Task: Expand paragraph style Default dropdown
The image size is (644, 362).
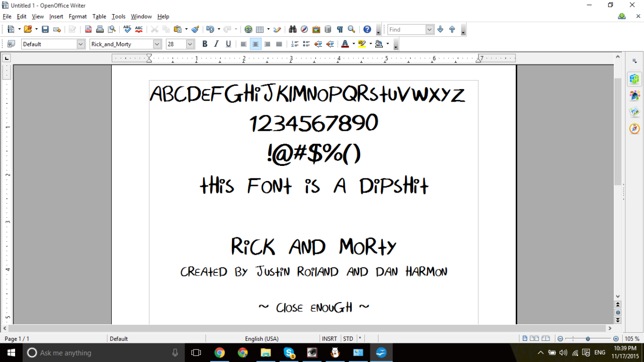Action: pos(81,44)
